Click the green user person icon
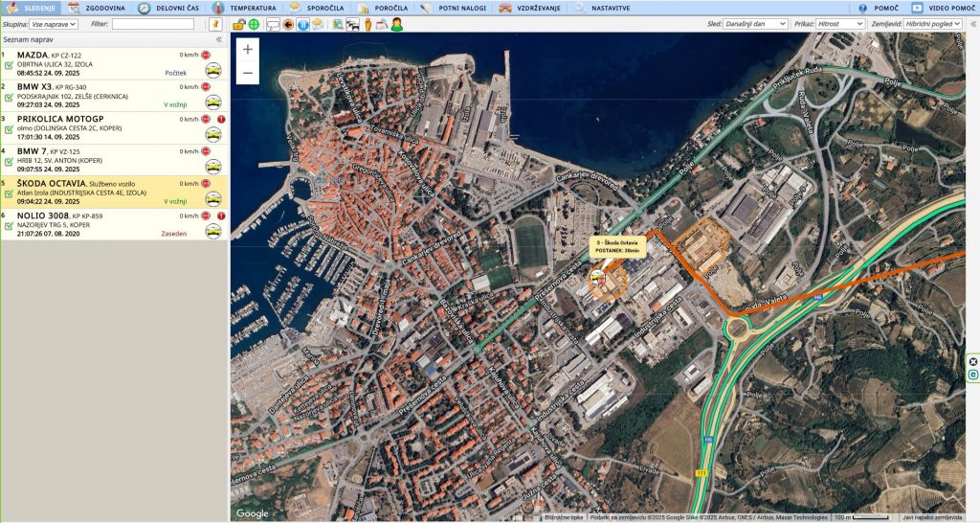The width and height of the screenshot is (980, 523). pyautogui.click(x=396, y=24)
